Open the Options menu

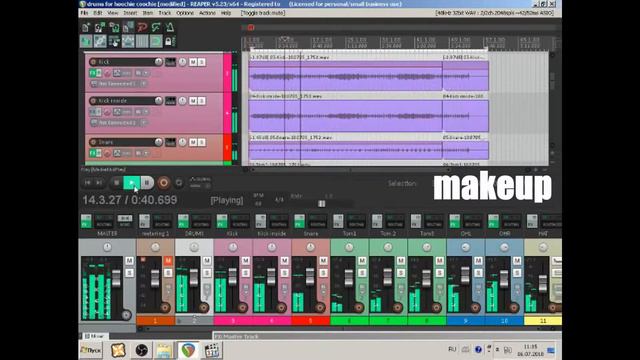point(185,13)
